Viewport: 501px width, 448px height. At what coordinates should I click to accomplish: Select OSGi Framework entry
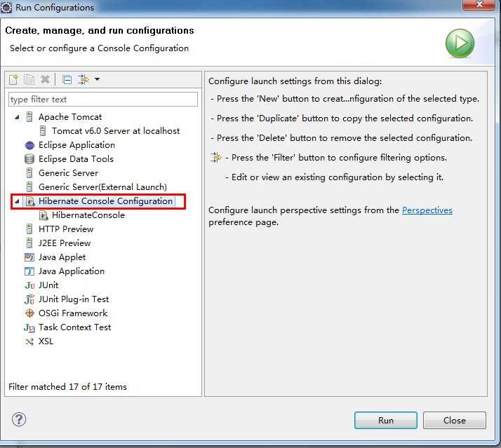tap(73, 313)
